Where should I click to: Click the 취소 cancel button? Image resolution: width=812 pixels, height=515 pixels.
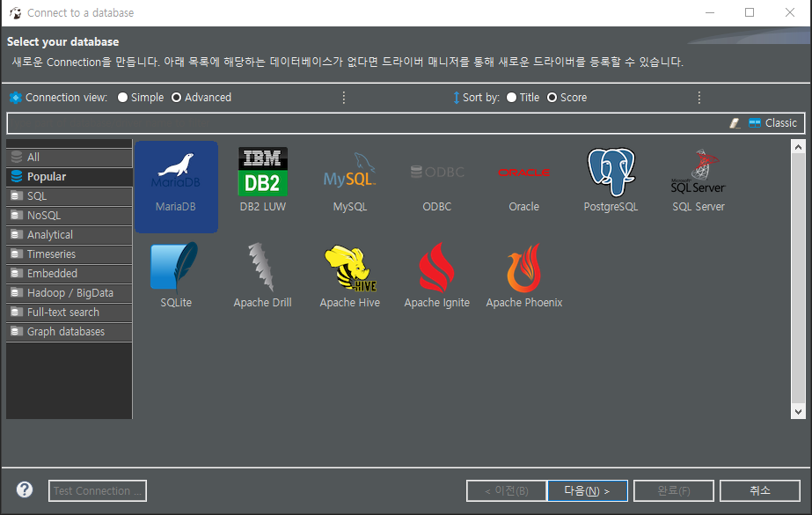(x=760, y=490)
